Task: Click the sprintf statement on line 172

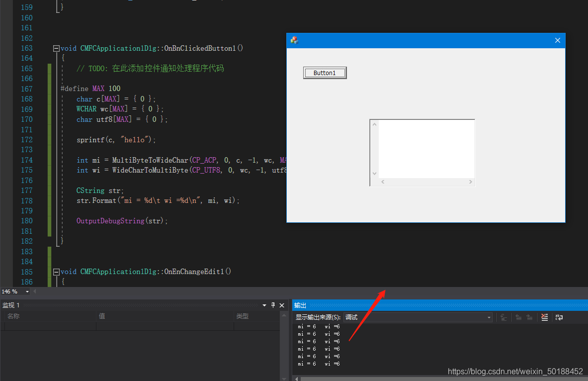Action: pos(116,140)
